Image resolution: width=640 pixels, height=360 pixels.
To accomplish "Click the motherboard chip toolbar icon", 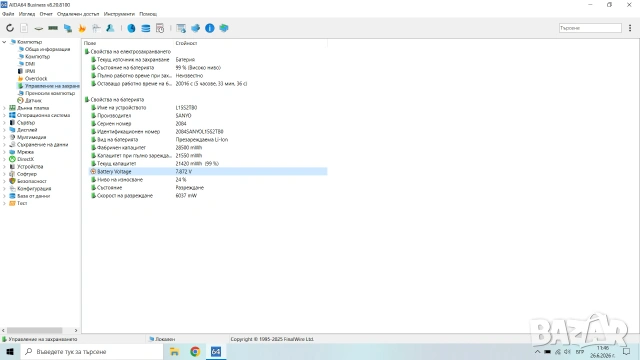I will pyautogui.click(x=38, y=28).
